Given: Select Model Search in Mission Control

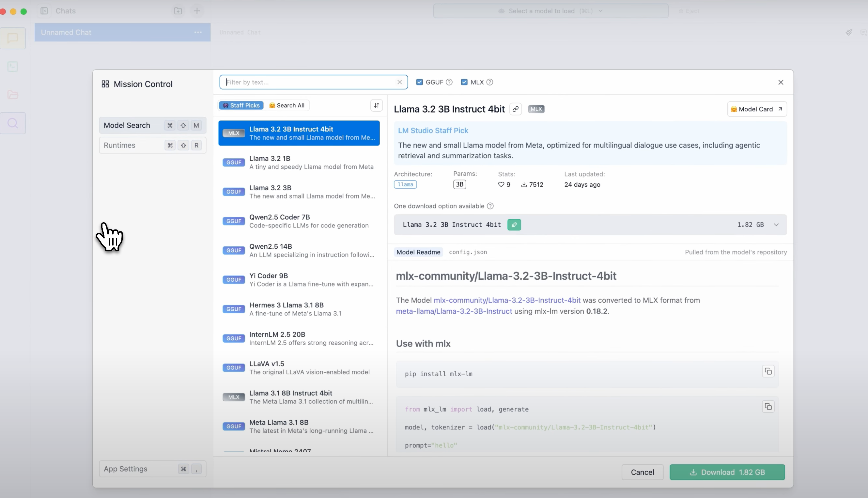Looking at the screenshot, I should [x=152, y=125].
